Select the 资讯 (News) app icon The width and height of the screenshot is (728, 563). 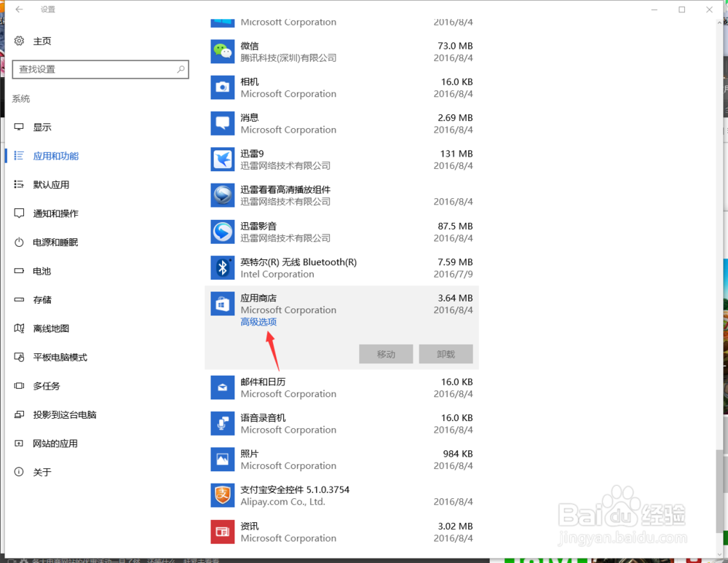click(222, 532)
